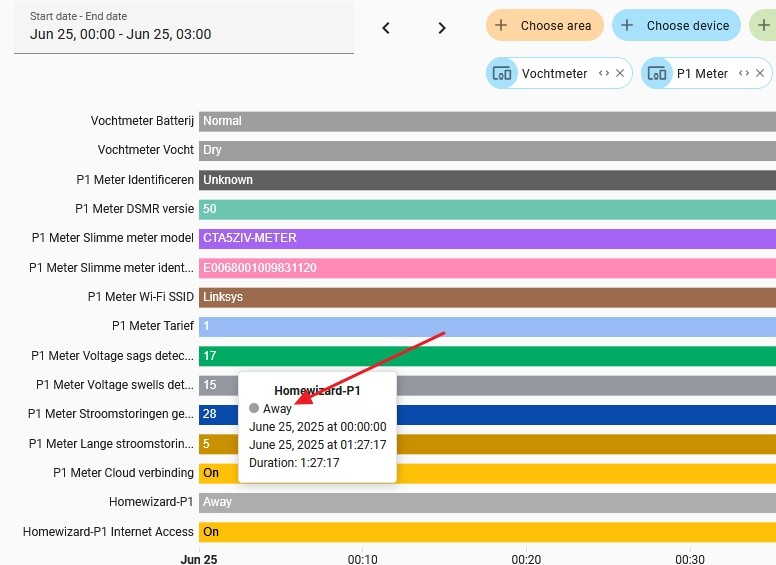This screenshot has width=776, height=565.
Task: Click tooltip title Homewizard-P1
Action: (317, 391)
